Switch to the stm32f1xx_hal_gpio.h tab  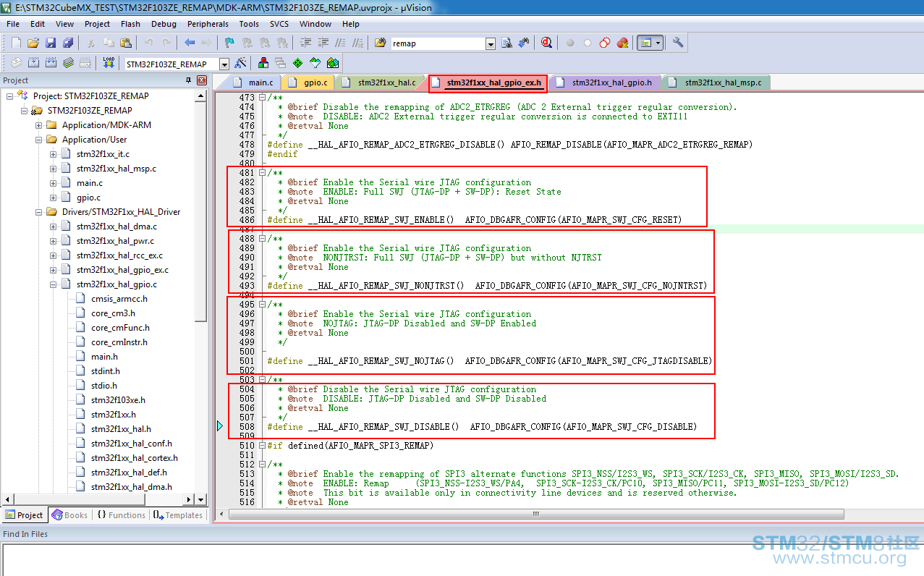(605, 82)
